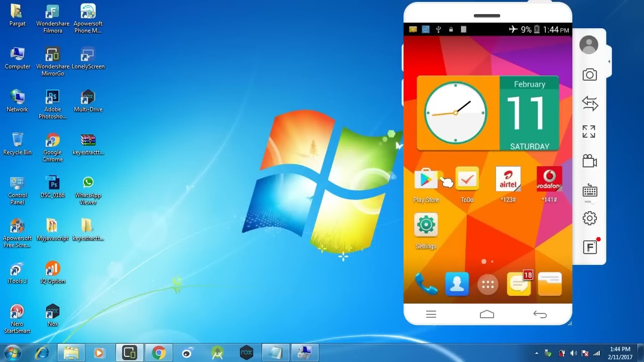This screenshot has height=362, width=644.
Task: Open Internet Explorer from taskbar
Action: 42,353
